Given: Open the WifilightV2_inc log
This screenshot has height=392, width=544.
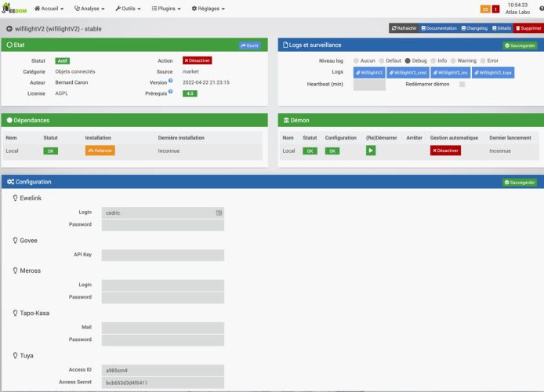Looking at the screenshot, I should coord(451,72).
